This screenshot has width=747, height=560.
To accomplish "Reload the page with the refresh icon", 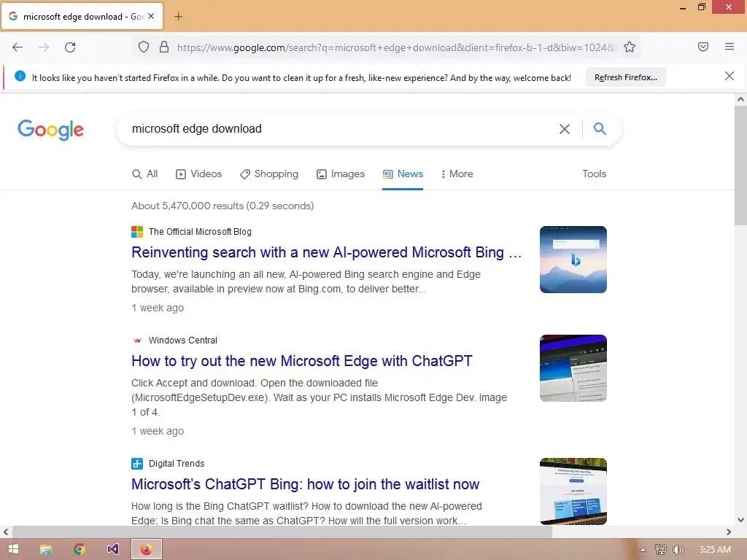I will (70, 47).
